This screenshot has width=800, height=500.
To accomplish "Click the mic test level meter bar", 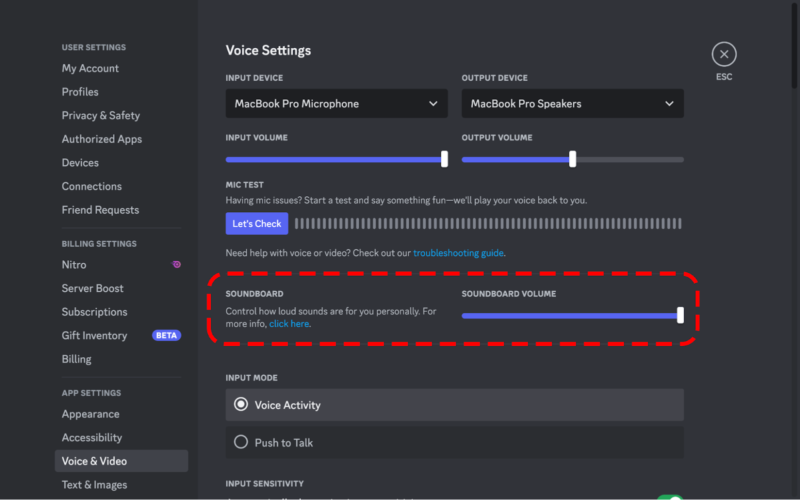I will pyautogui.click(x=488, y=223).
